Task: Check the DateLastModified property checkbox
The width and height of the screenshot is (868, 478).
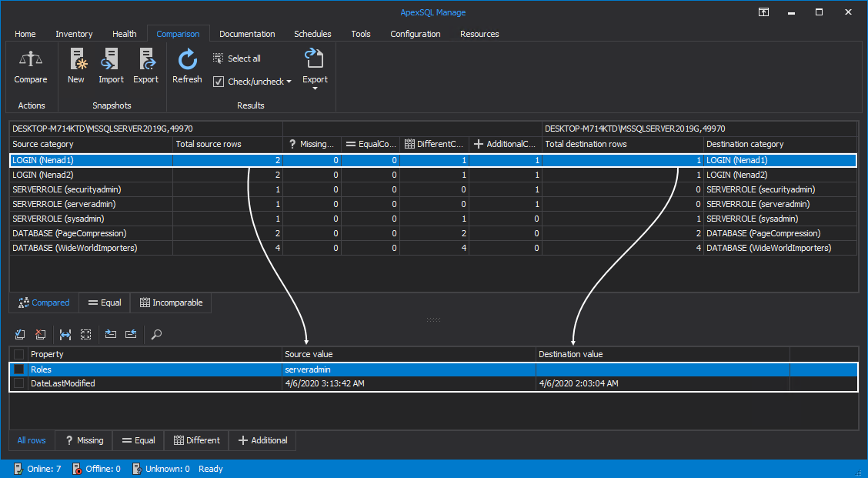Action: [18, 383]
